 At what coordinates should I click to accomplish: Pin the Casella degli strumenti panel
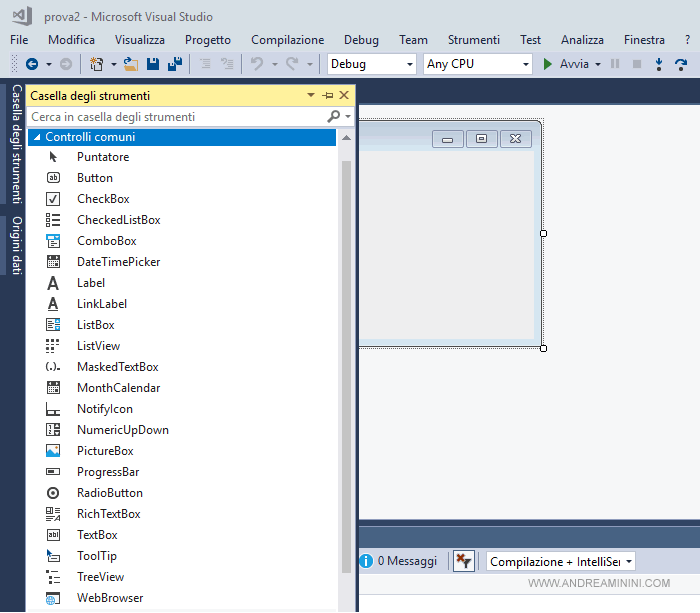(x=328, y=96)
